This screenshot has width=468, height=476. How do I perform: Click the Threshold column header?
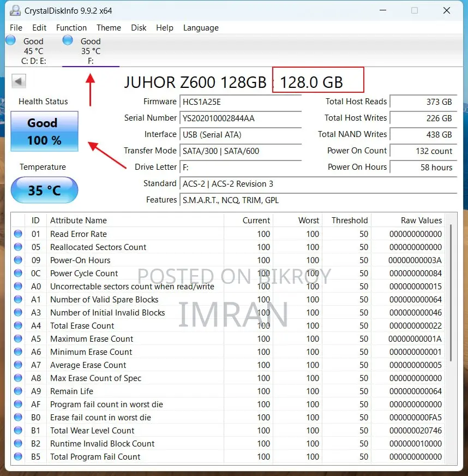(x=347, y=221)
